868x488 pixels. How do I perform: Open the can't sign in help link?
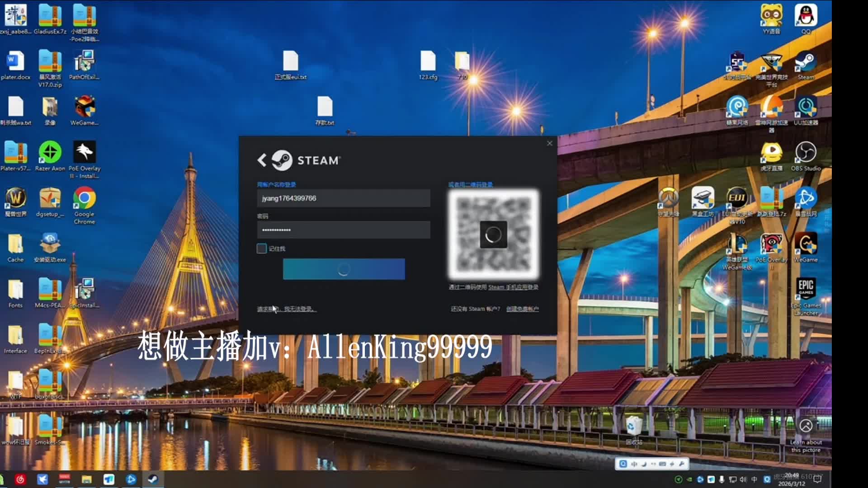pyautogui.click(x=287, y=309)
